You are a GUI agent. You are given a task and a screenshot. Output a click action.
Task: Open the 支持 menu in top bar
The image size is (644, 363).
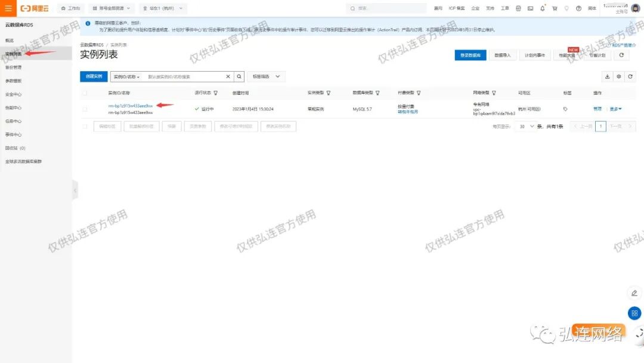coord(490,8)
